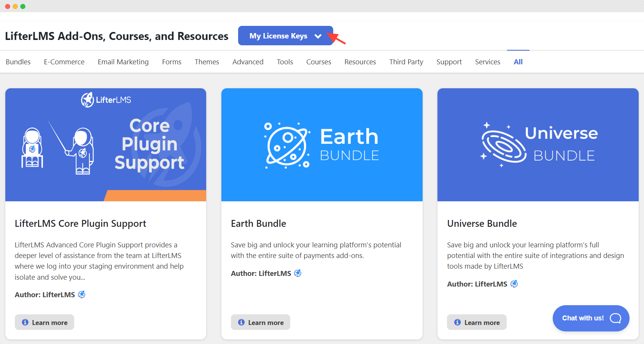
Task: Open the Resources tab
Action: [360, 62]
